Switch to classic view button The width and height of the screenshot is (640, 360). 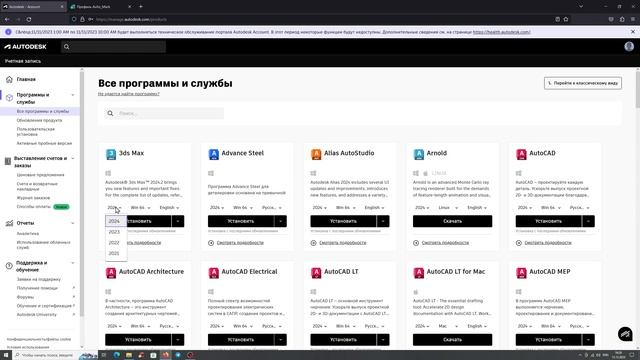point(582,83)
